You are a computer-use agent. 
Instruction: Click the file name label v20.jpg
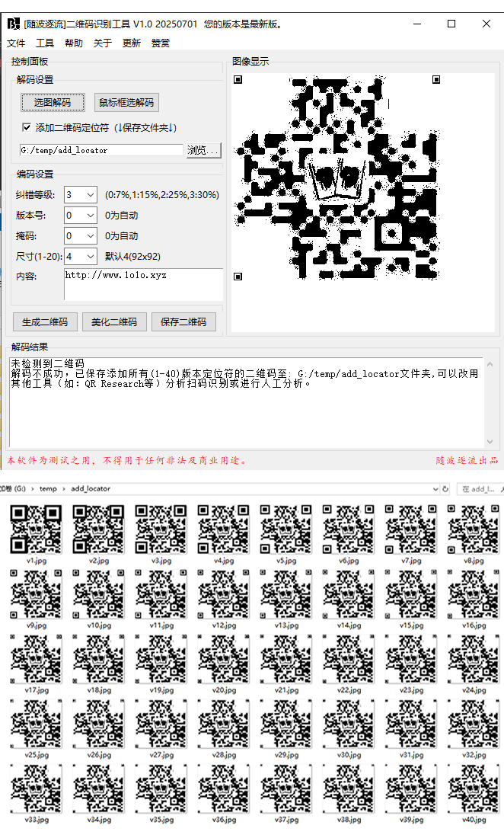pyautogui.click(x=224, y=690)
